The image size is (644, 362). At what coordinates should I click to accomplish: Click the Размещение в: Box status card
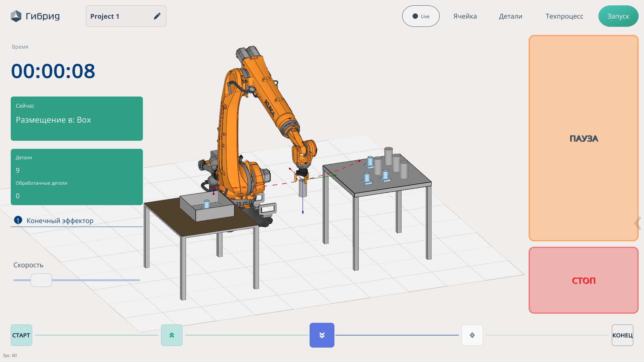(x=77, y=119)
